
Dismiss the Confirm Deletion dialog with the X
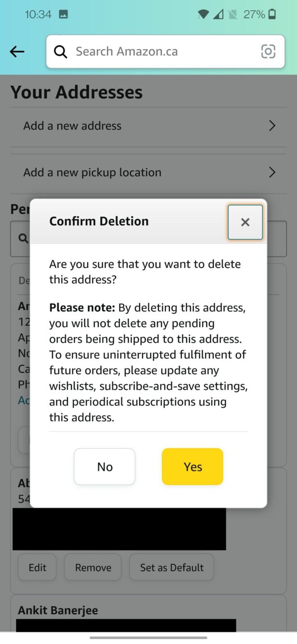[x=245, y=222]
